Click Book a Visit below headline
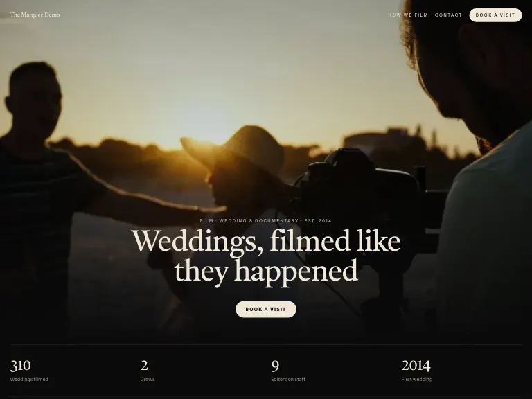The image size is (532, 399). click(266, 309)
